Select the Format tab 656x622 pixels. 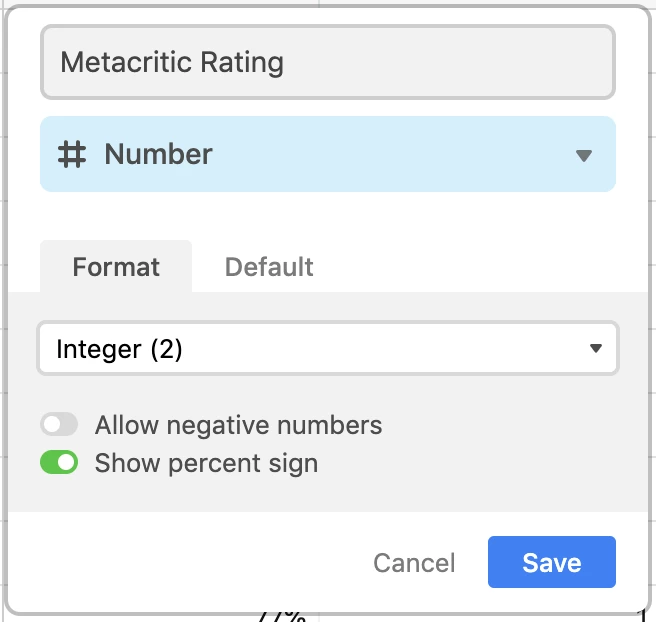(116, 267)
